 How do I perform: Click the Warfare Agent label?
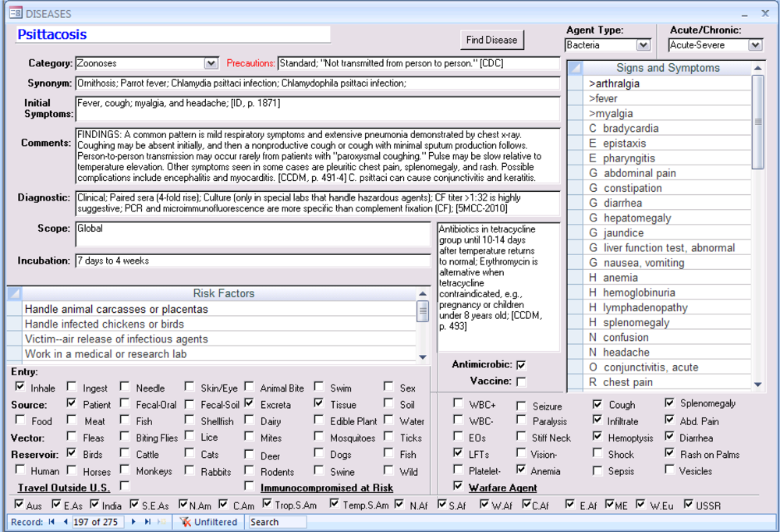click(502, 488)
